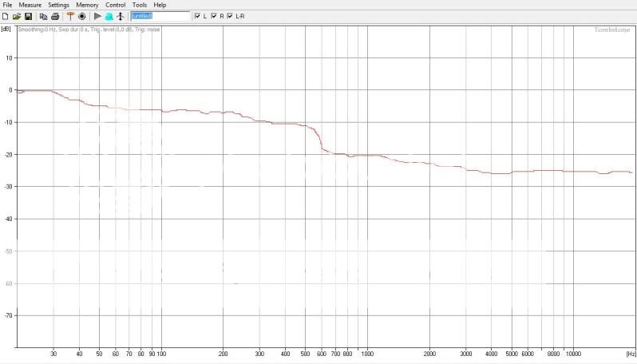Disable the L-R difference checkbox
637x364 pixels.
[x=231, y=16]
